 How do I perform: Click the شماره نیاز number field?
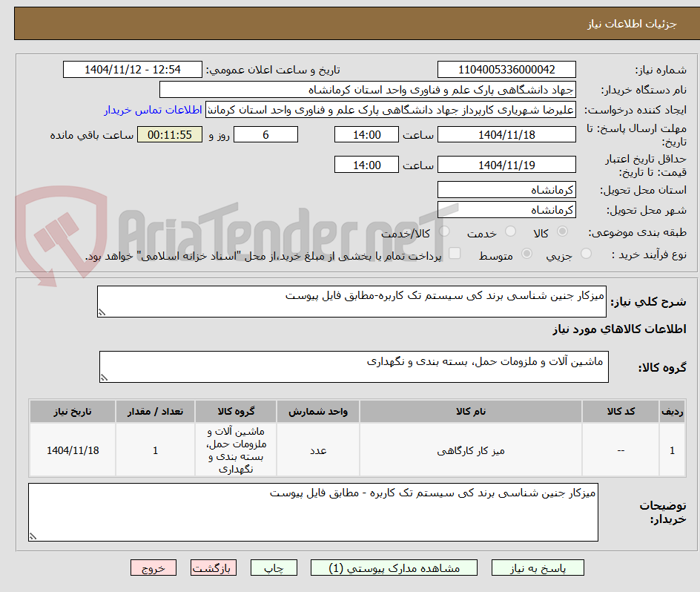(x=506, y=70)
